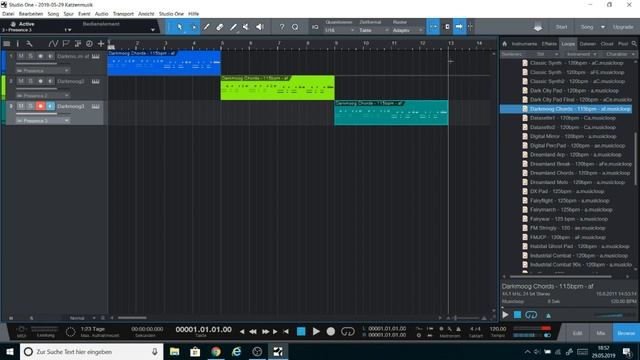
Task: Open the Ansicht menu
Action: click(146, 14)
